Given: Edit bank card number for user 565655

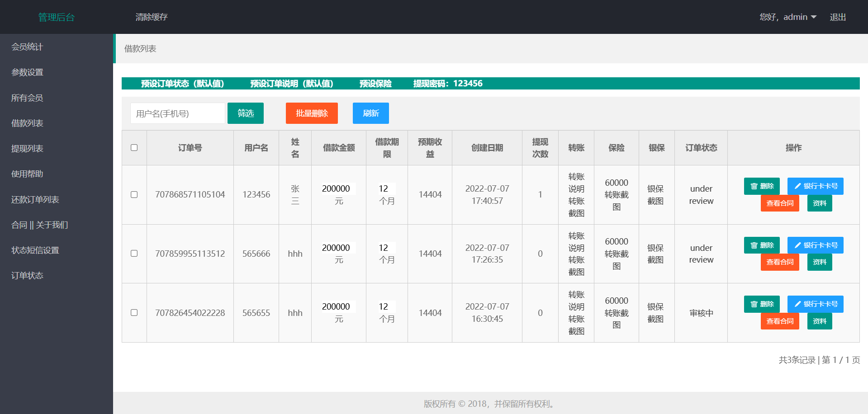Looking at the screenshot, I should (815, 304).
